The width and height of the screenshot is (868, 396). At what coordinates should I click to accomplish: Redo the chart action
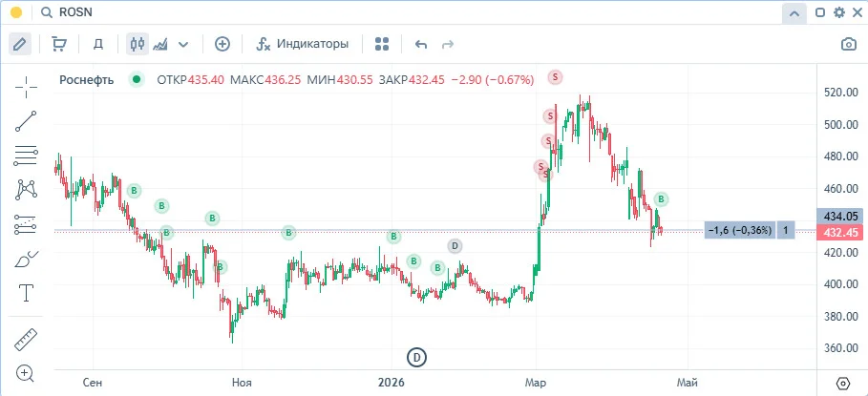pyautogui.click(x=448, y=44)
